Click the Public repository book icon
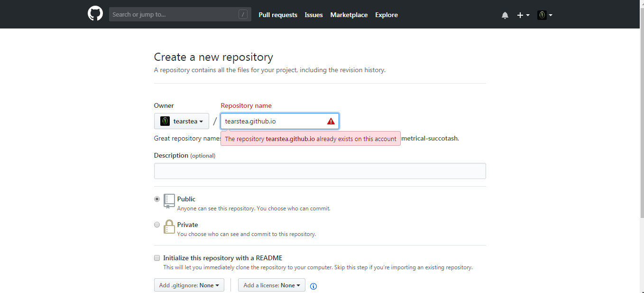The image size is (644, 293). pos(169,201)
